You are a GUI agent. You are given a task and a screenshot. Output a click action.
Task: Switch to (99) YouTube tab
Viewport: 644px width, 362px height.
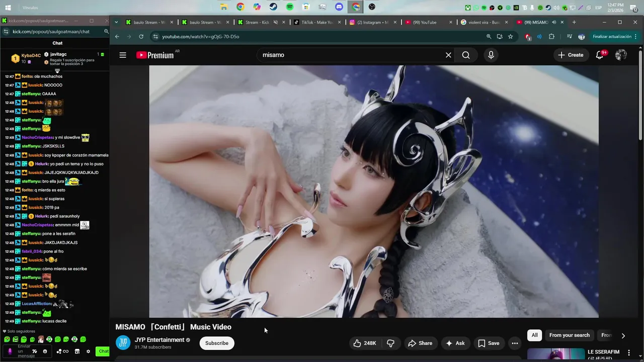point(429,22)
